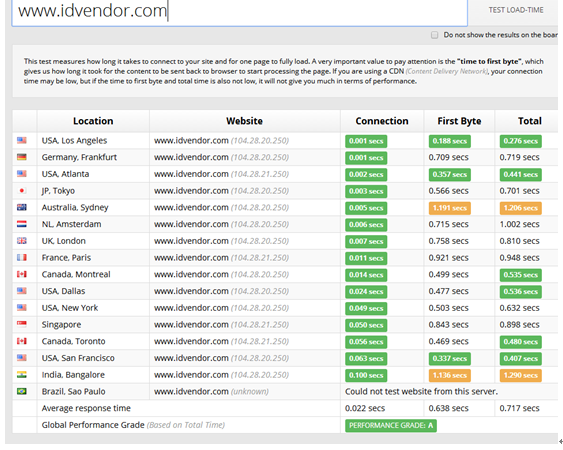Click 'France, Paris' location text

[x=66, y=258]
